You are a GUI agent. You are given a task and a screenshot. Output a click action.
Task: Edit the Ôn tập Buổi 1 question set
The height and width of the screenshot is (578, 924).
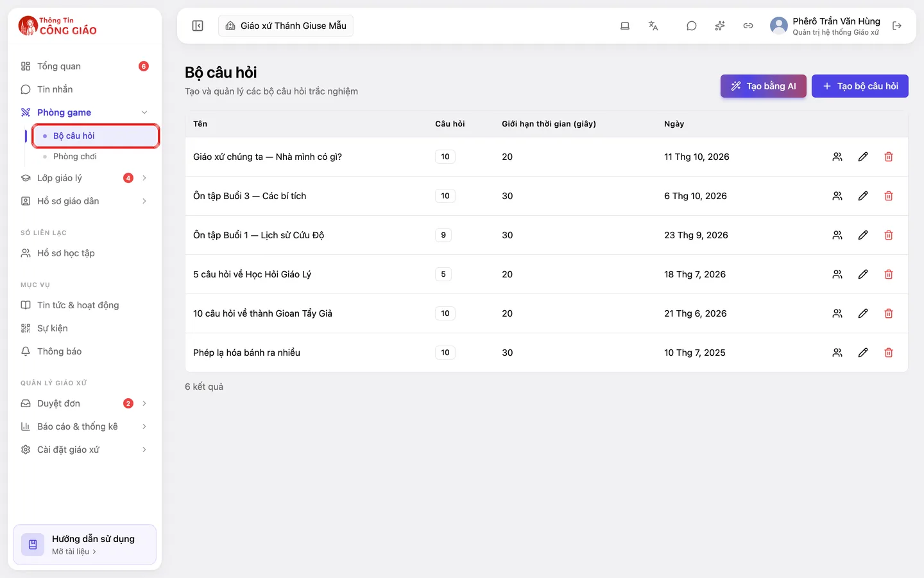coord(863,235)
